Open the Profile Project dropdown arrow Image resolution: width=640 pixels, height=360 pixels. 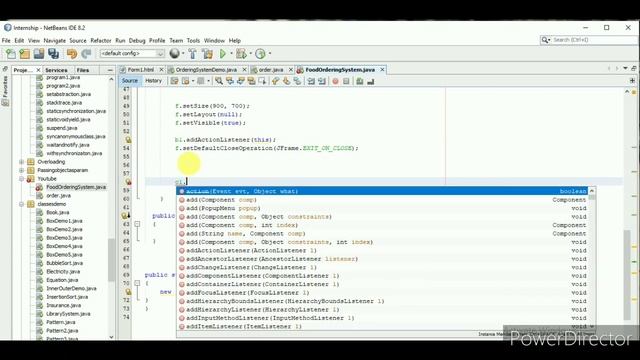click(x=270, y=53)
